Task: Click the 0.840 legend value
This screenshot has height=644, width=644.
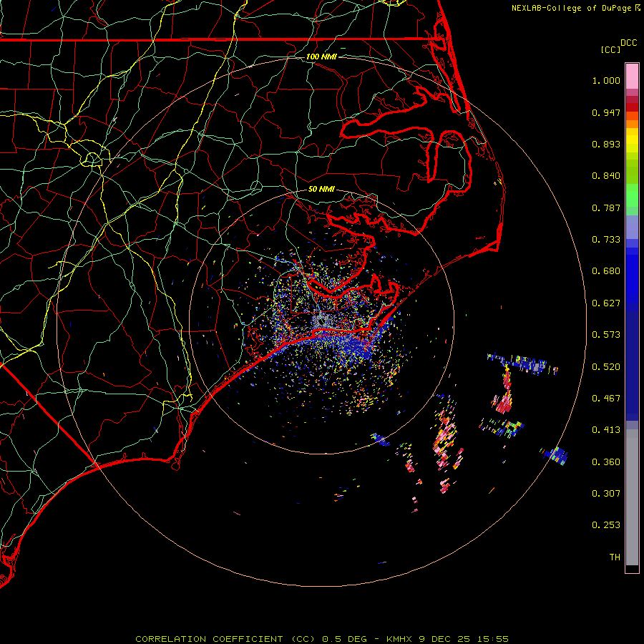Action: [x=606, y=176]
